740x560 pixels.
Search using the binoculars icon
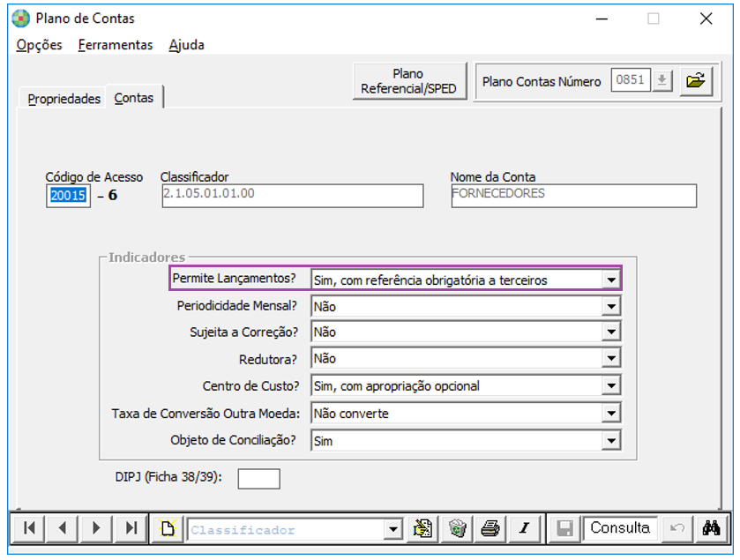[x=711, y=528]
